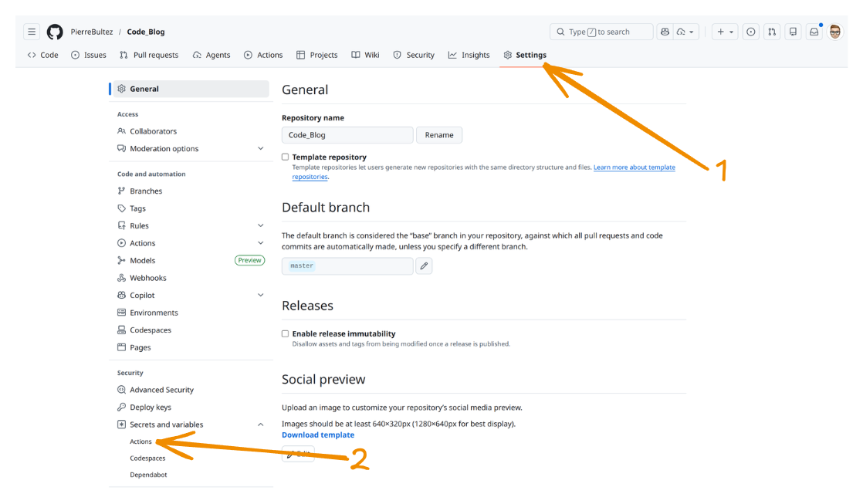Open the issues icon in top bar
The width and height of the screenshot is (863, 504).
click(x=750, y=32)
